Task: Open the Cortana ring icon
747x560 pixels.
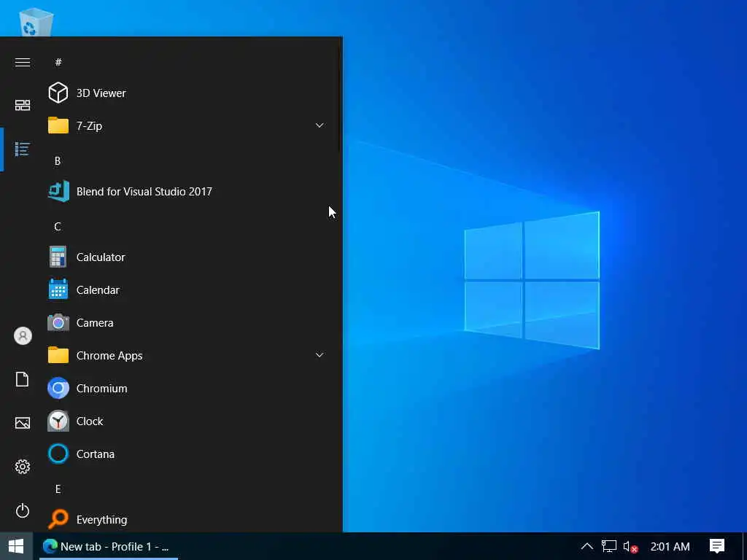Action: pos(58,454)
